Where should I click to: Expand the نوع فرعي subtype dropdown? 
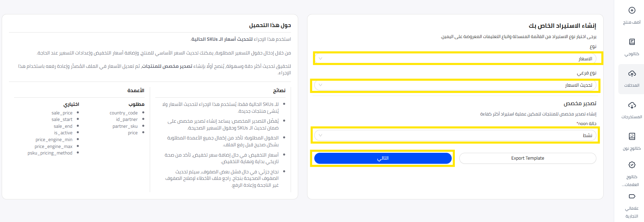point(455,85)
